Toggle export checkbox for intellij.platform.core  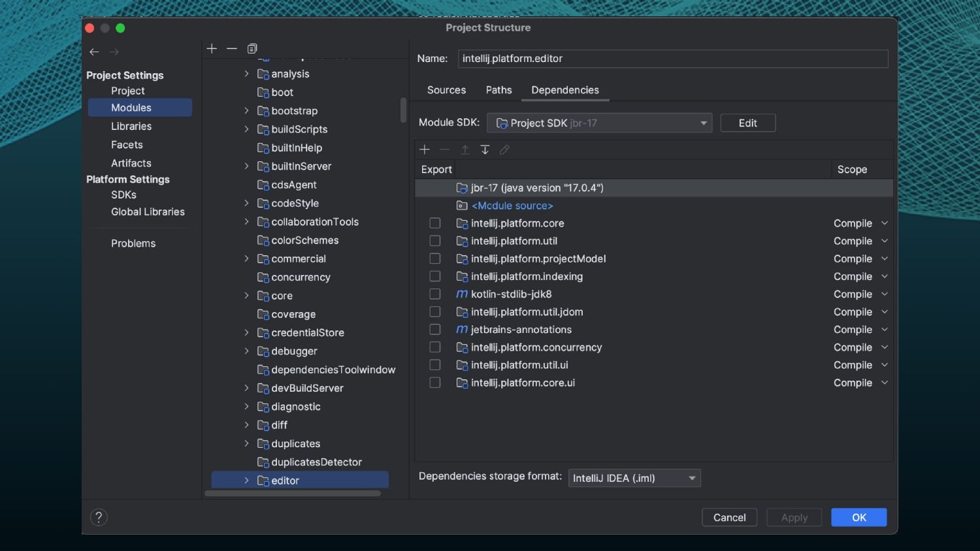[x=435, y=223]
